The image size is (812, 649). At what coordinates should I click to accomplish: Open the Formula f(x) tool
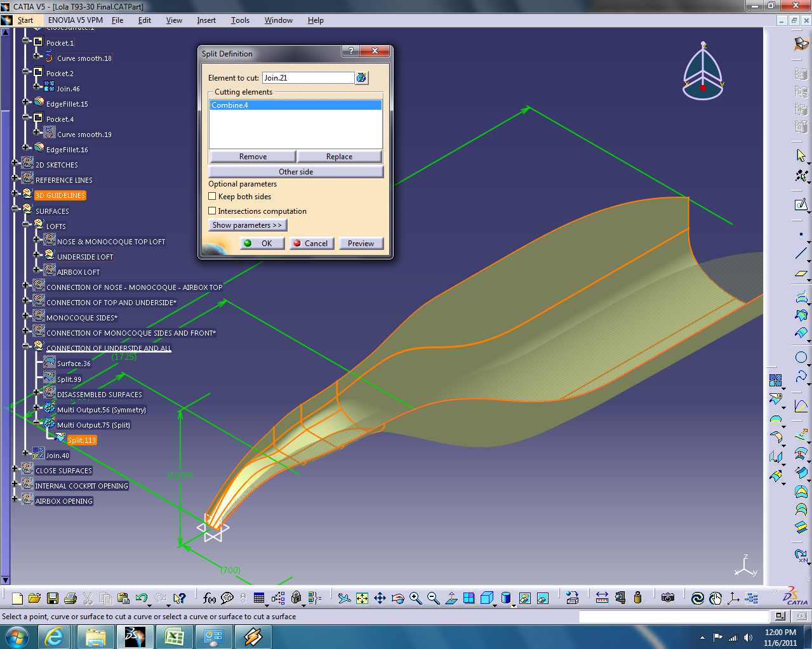210,598
